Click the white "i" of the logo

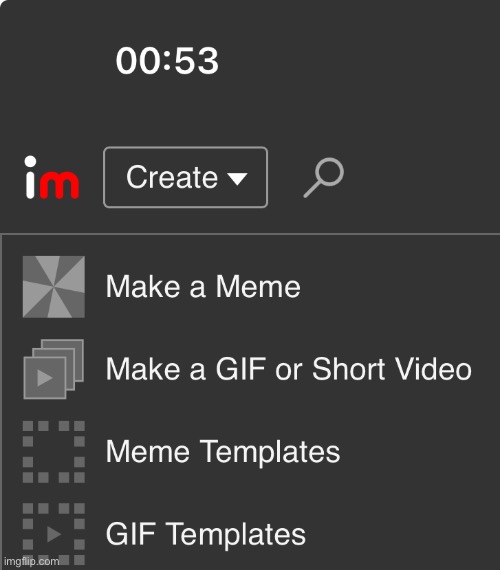pyautogui.click(x=30, y=177)
